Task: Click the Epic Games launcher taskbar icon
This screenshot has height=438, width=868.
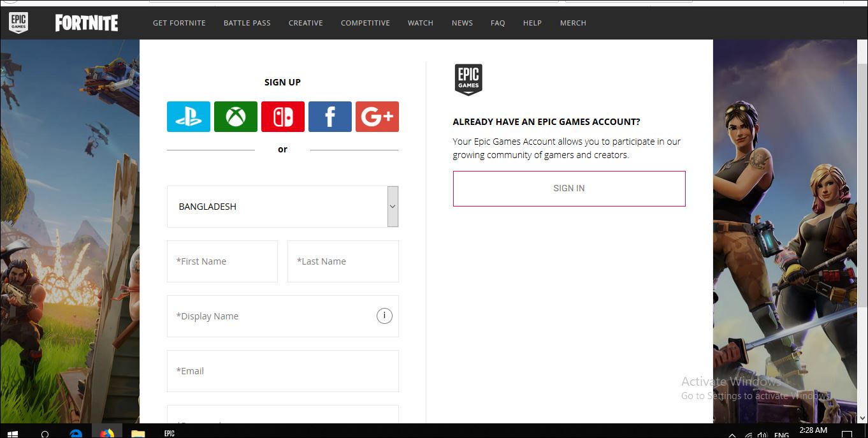Action: pos(169,434)
